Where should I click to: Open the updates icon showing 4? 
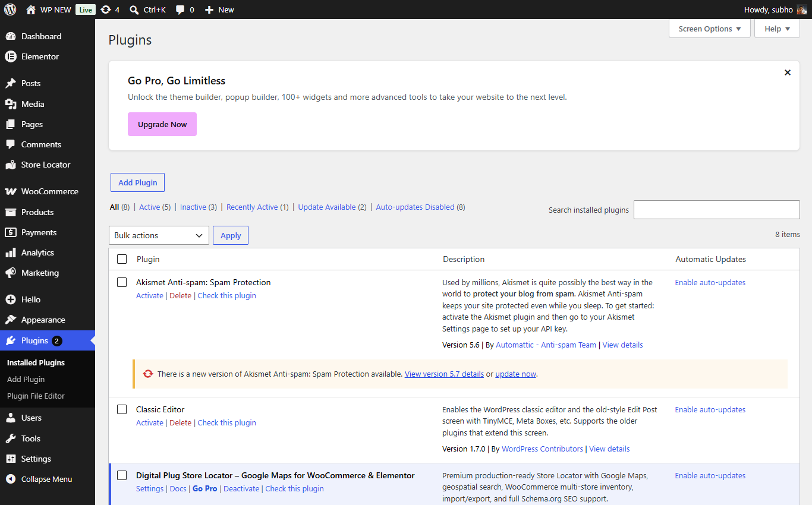pyautogui.click(x=106, y=10)
